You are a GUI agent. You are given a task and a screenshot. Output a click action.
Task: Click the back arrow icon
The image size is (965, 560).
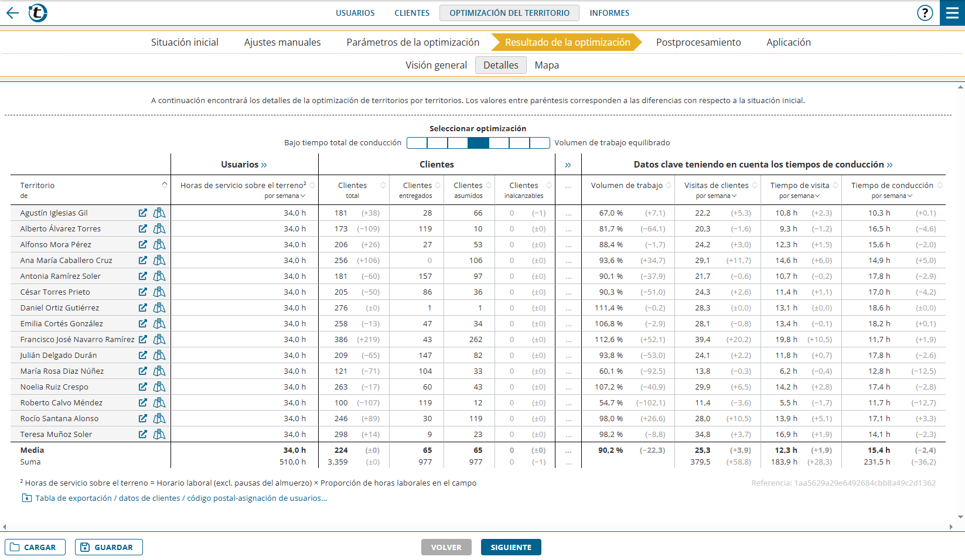pyautogui.click(x=12, y=13)
